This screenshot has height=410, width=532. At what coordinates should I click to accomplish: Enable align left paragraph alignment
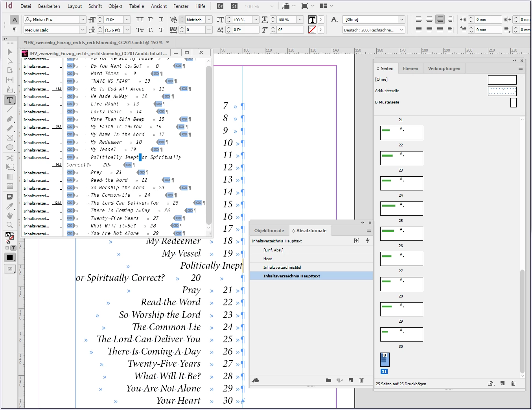[x=419, y=19]
